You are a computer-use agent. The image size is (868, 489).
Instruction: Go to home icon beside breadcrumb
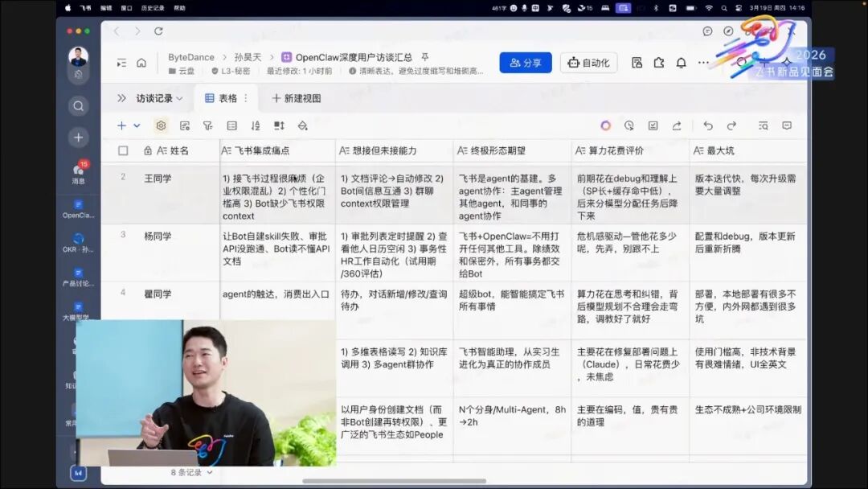click(x=141, y=63)
